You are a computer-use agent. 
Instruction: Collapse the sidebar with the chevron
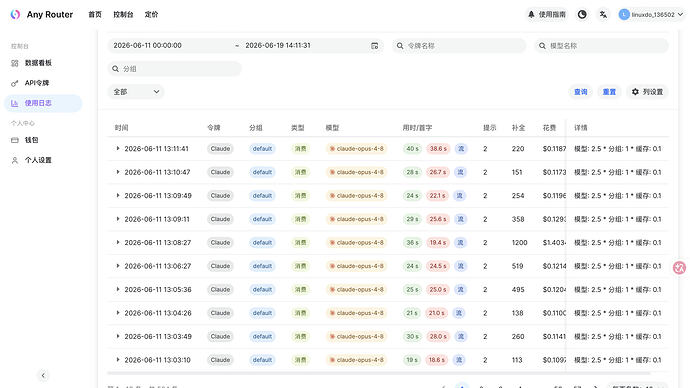[43, 375]
